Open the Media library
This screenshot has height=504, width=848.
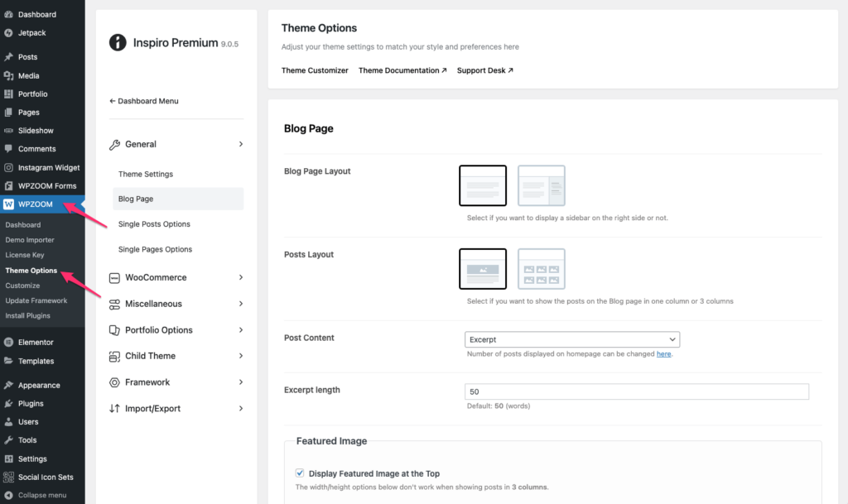click(28, 74)
